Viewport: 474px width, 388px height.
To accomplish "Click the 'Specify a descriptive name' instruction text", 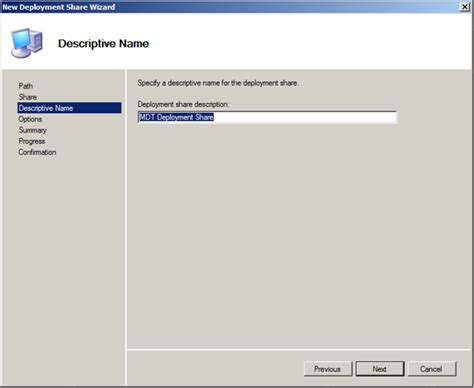I will (218, 83).
